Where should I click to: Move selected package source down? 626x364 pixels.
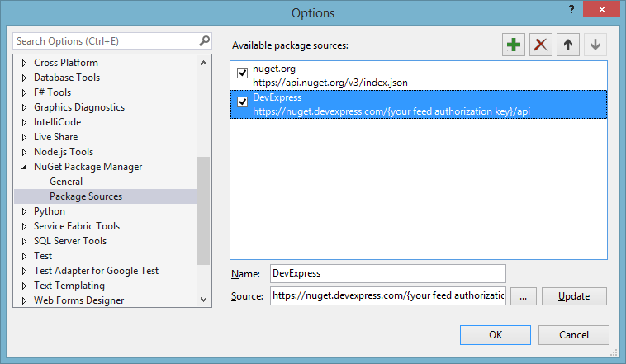tap(595, 45)
